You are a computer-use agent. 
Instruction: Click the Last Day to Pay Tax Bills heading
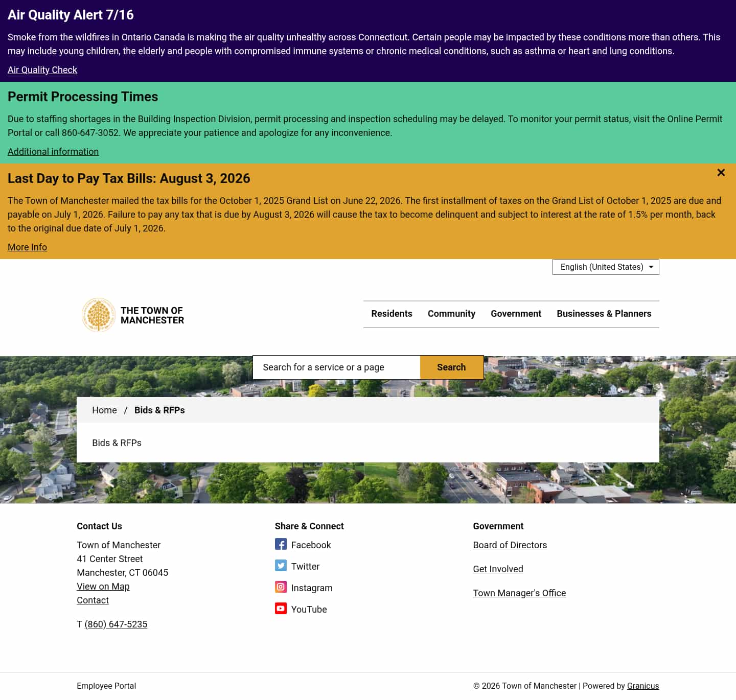click(x=129, y=178)
